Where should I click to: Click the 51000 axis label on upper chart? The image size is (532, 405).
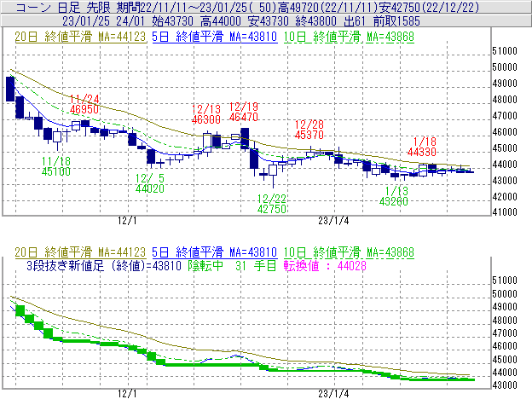[505, 51]
